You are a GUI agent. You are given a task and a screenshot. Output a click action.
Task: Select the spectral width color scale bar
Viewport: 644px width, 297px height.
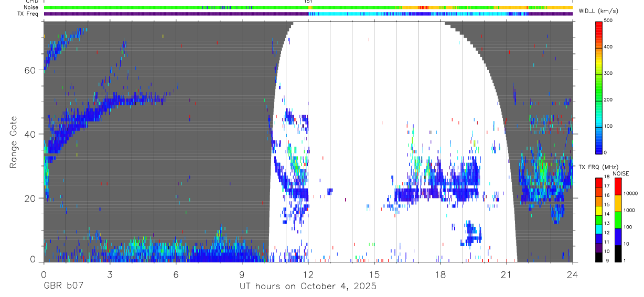(599, 87)
